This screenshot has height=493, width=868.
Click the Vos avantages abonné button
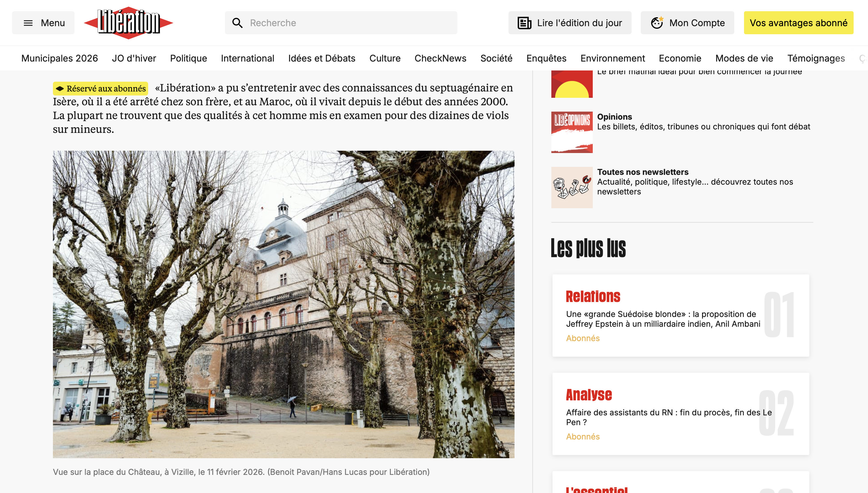[798, 23]
